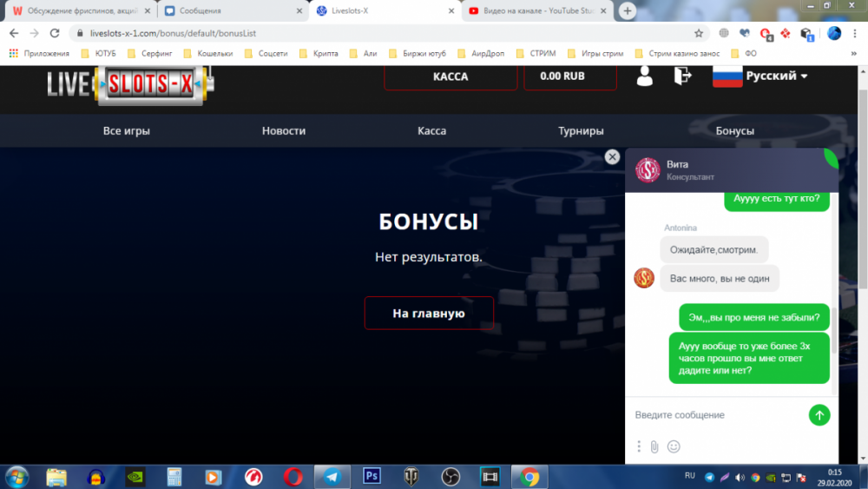Click the Ожидайте,смотрим chat message
The width and height of the screenshot is (868, 489).
click(714, 250)
